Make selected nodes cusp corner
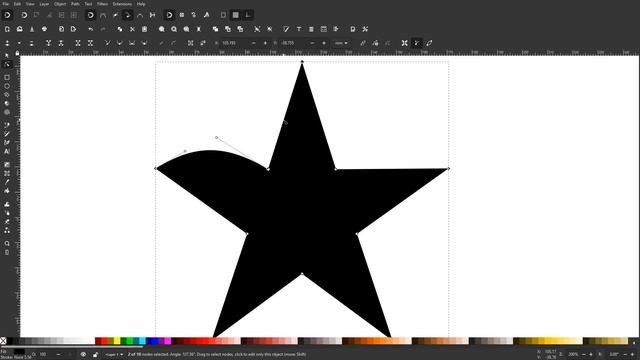Screen dimensions: 640x360 coord(107,43)
